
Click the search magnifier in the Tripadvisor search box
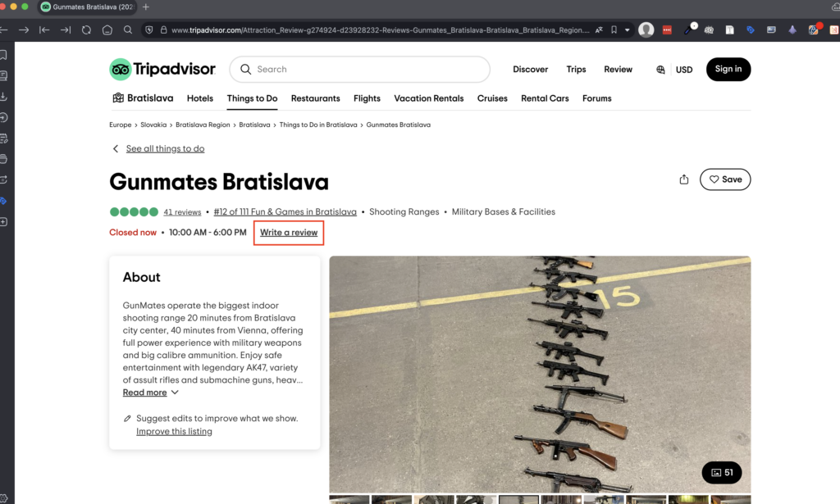tap(245, 69)
